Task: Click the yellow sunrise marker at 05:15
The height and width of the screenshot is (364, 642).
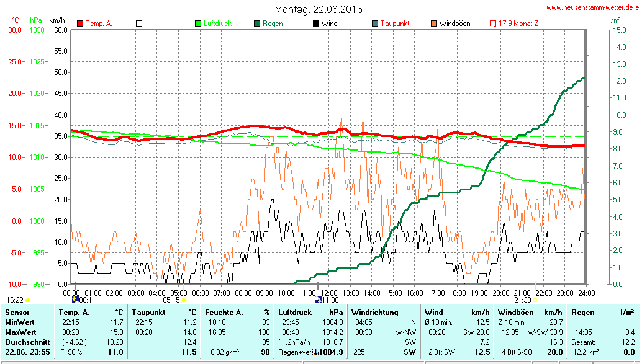Action: point(184,300)
